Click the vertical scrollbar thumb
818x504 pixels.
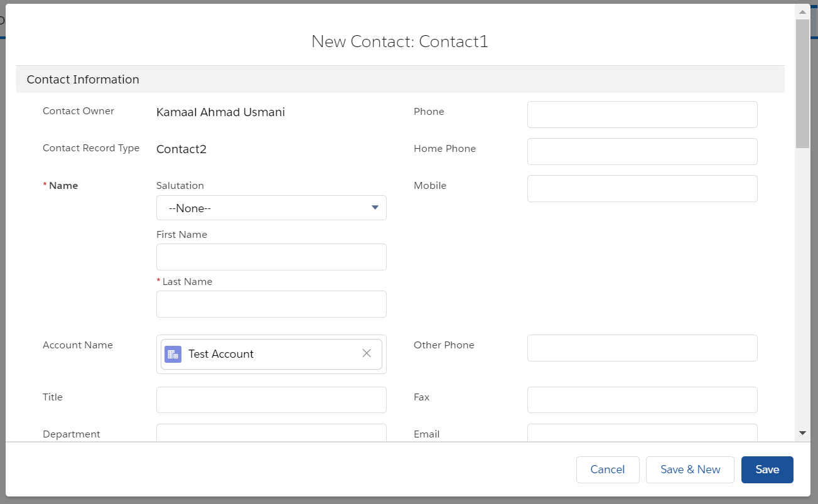point(802,83)
